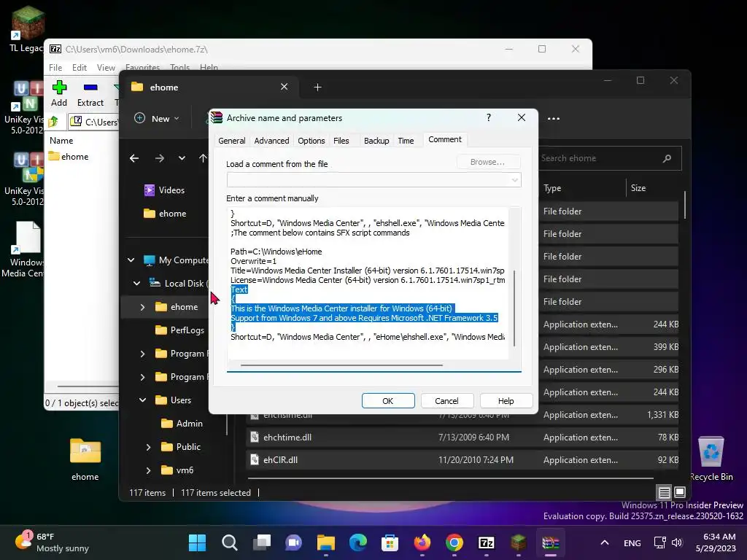Click the Add button in 7-Zip window
Viewport: 747px width, 560px height.
(59, 94)
